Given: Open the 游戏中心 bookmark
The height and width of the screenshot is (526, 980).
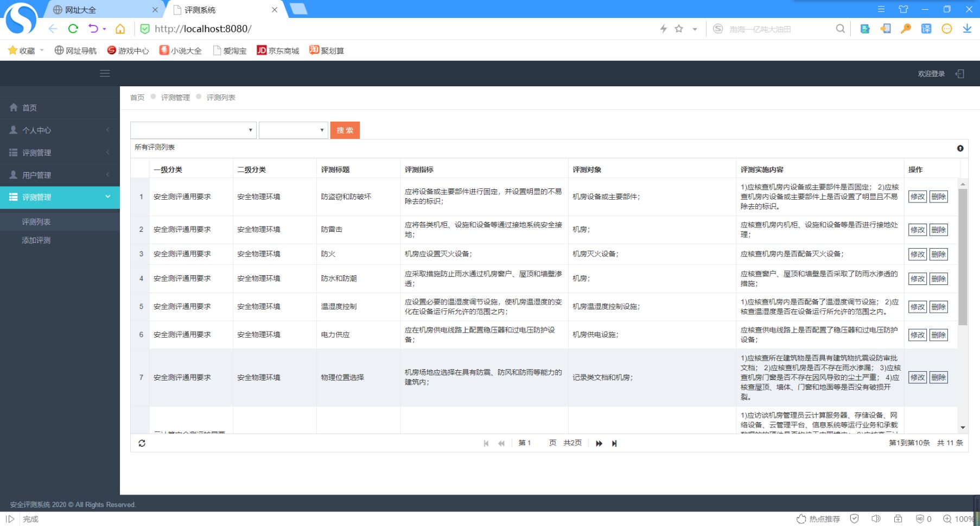Looking at the screenshot, I should tap(128, 50).
